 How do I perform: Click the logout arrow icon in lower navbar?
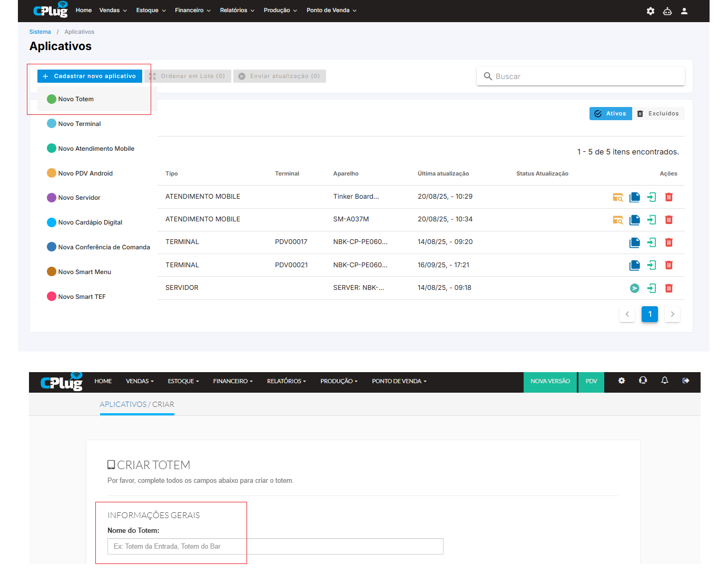pyautogui.click(x=686, y=381)
